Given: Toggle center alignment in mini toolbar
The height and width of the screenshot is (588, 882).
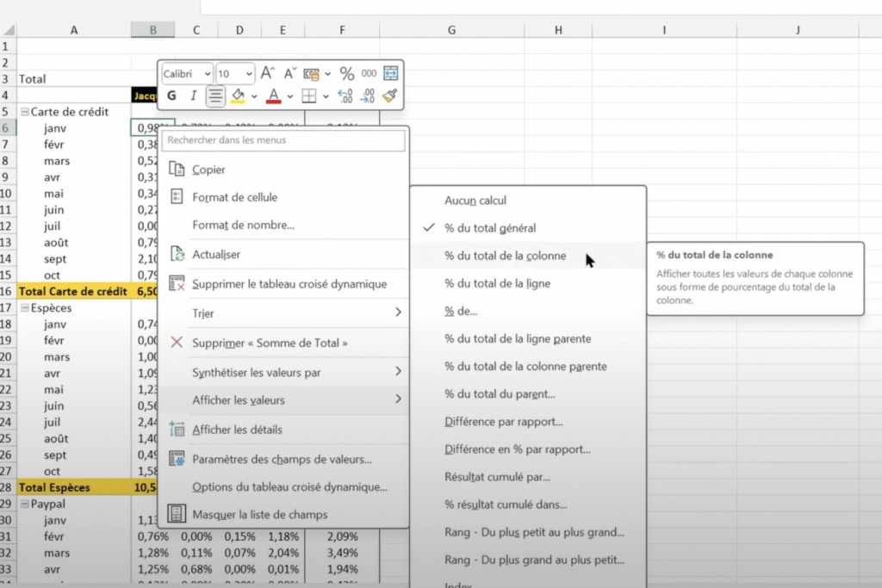Looking at the screenshot, I should 214,96.
